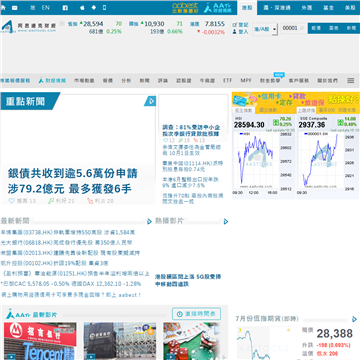
Task: Open the Android app download icon
Action: coord(94,8)
